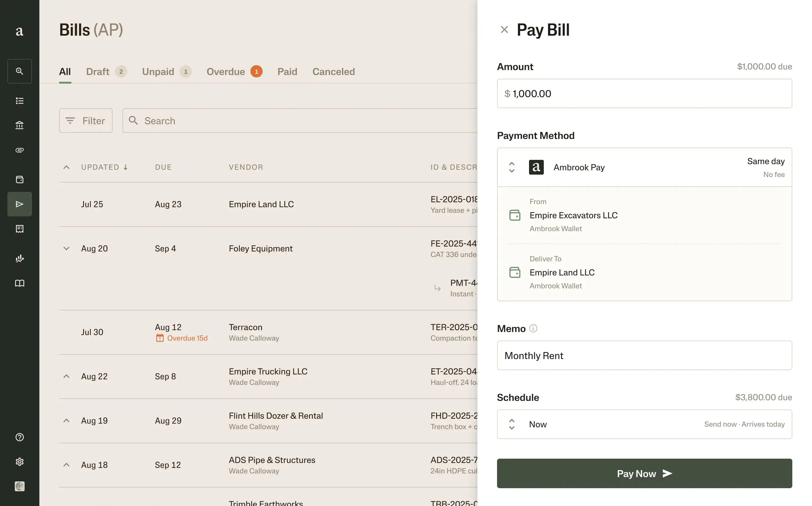The width and height of the screenshot is (812, 506).
Task: Click the Ambrook Pay logo icon
Action: 536,167
